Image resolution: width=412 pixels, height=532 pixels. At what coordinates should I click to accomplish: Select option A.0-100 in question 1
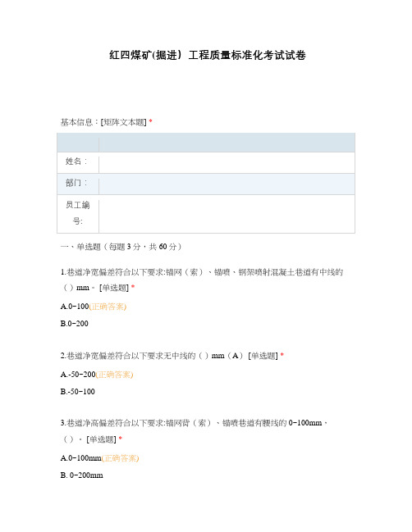point(75,307)
